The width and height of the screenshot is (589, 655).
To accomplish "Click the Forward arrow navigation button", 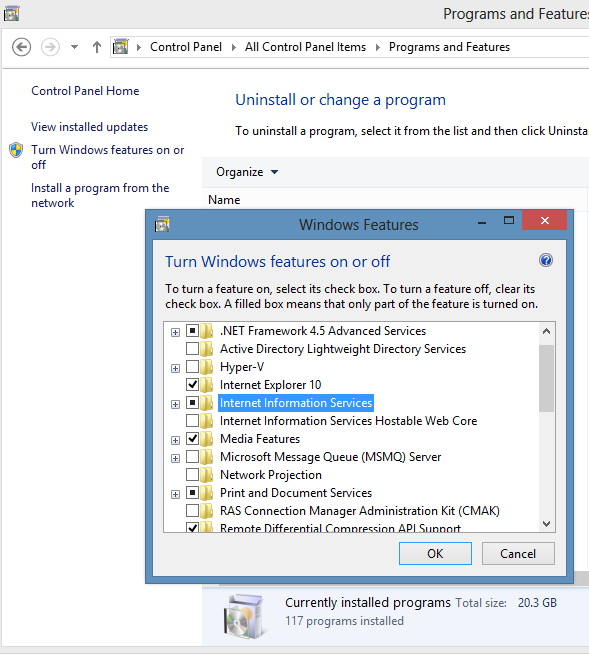I will 50,47.
